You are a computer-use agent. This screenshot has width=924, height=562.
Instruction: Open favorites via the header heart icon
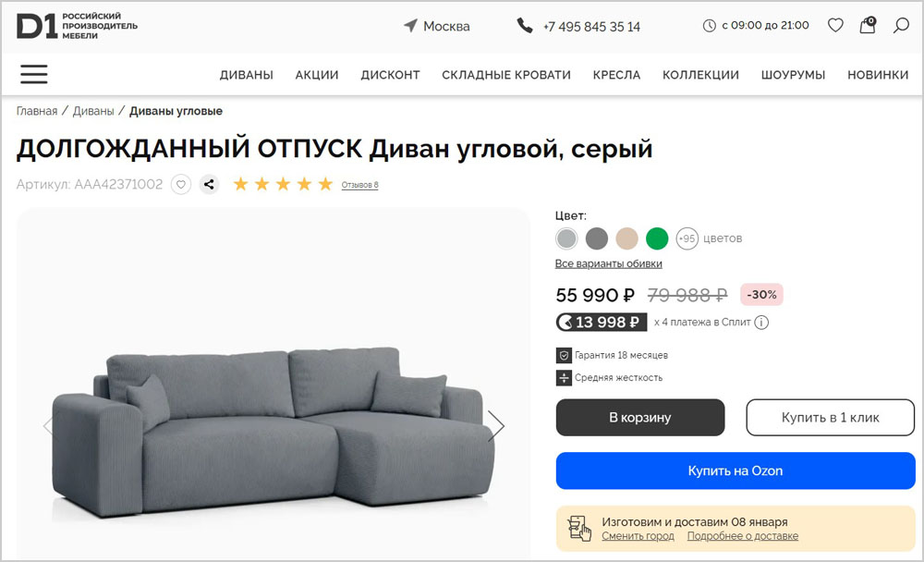pyautogui.click(x=834, y=26)
